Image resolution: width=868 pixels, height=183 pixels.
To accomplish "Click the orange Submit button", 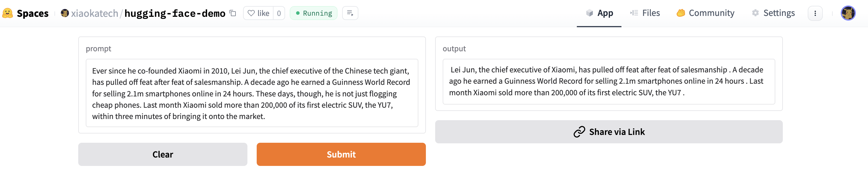I will (x=341, y=154).
